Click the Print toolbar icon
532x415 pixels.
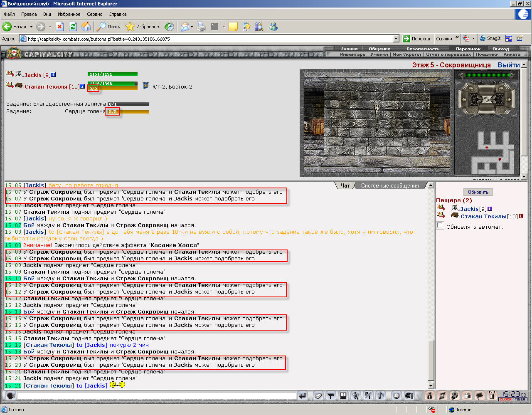click(201, 27)
